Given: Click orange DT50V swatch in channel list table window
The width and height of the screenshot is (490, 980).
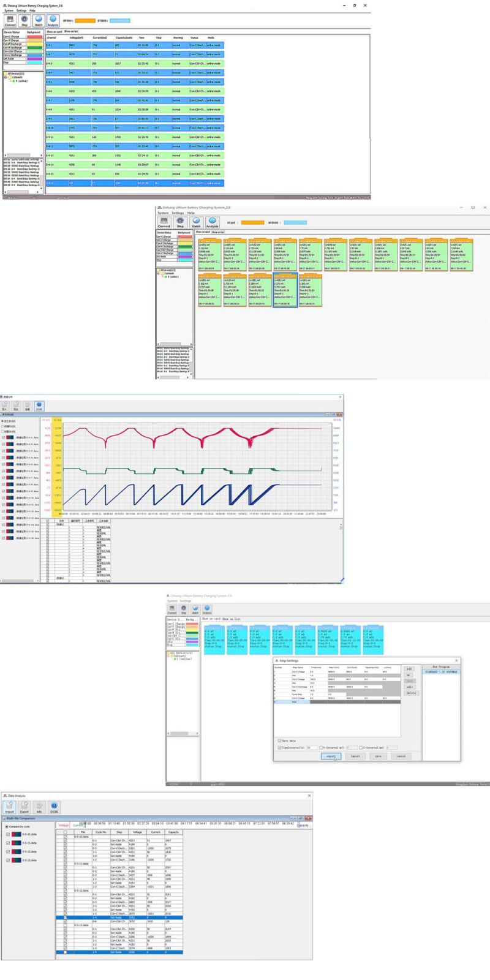Looking at the screenshot, I should [85, 21].
